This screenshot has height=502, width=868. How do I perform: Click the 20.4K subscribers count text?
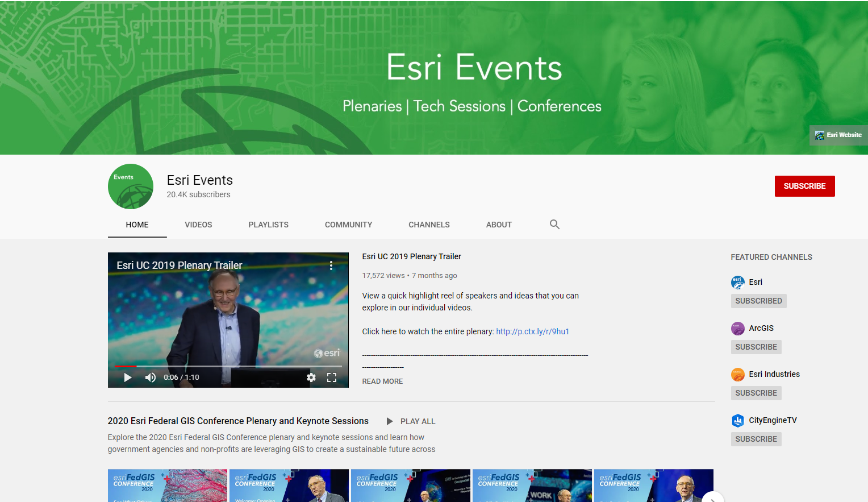pos(198,194)
